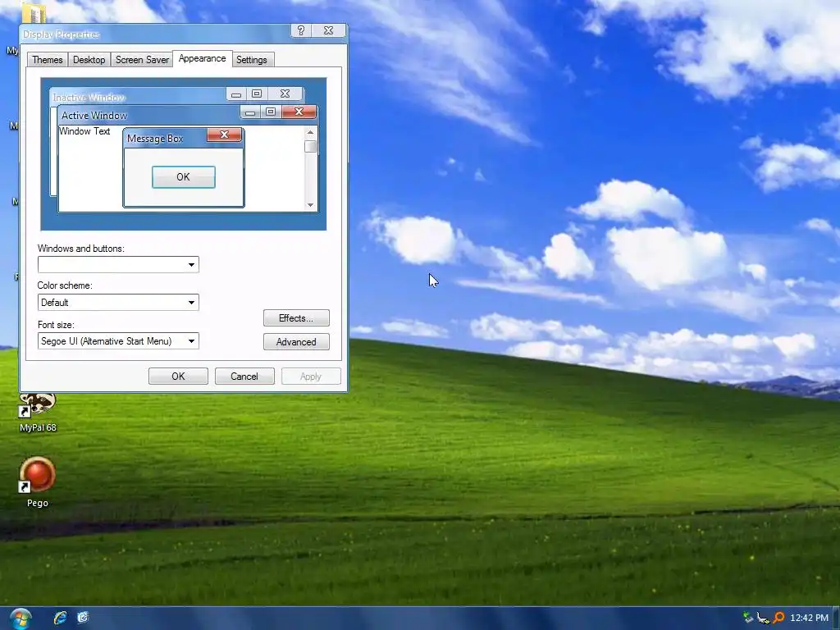Click the preview Message Box close button

(225, 135)
